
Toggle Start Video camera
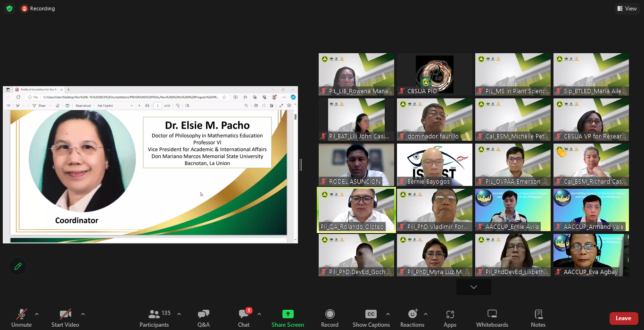tap(65, 318)
